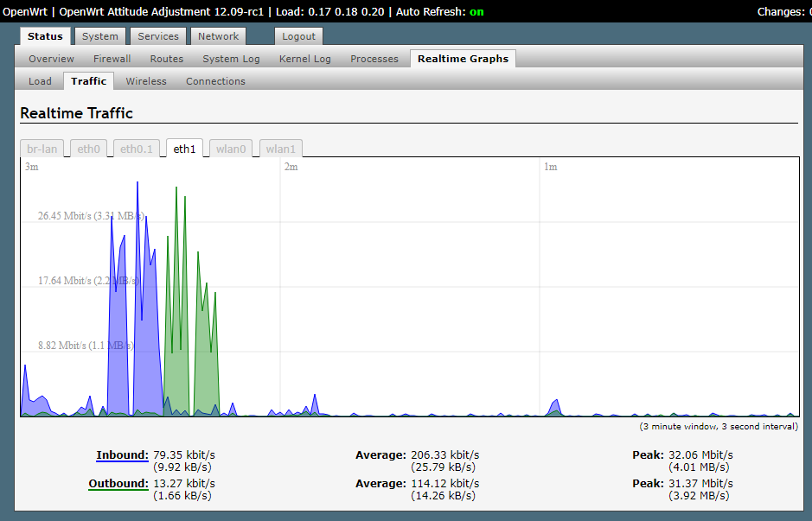Screen dimensions: 812x521
Task: Switch to the Load graph
Action: coord(39,80)
